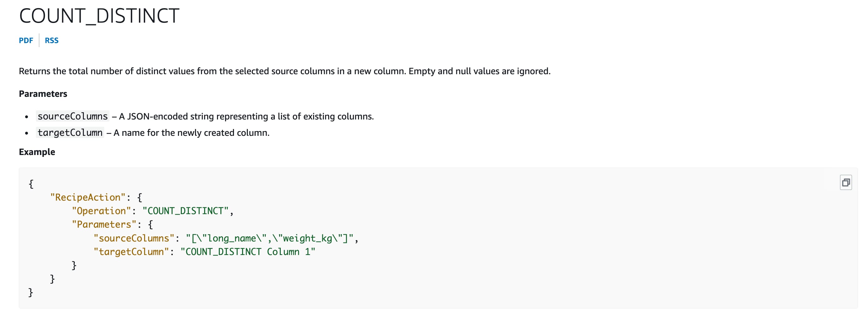Open the RSS feed link
The width and height of the screenshot is (868, 327).
[52, 41]
